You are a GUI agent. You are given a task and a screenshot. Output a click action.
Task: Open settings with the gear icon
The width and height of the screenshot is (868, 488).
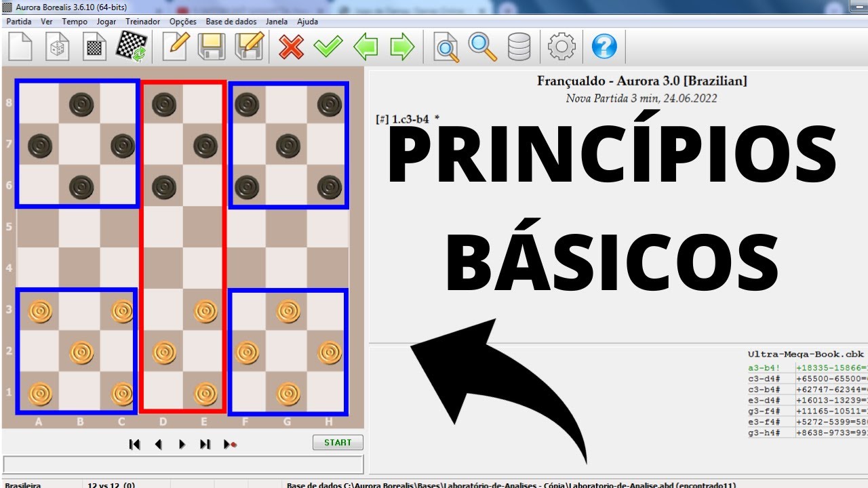tap(561, 47)
